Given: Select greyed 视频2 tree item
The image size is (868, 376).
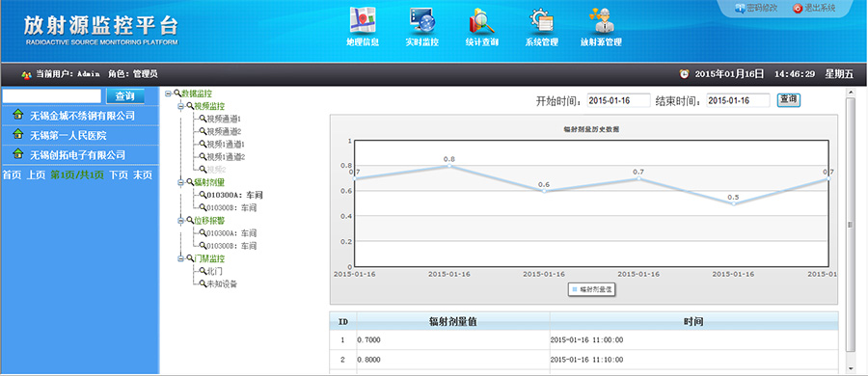Looking at the screenshot, I should pyautogui.click(x=216, y=170).
